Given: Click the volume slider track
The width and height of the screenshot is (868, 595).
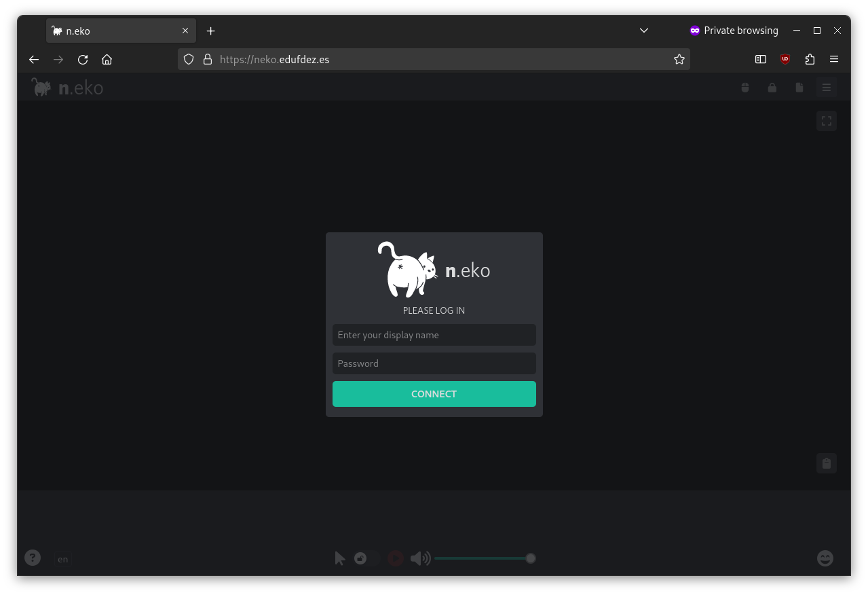Looking at the screenshot, I should [x=482, y=558].
